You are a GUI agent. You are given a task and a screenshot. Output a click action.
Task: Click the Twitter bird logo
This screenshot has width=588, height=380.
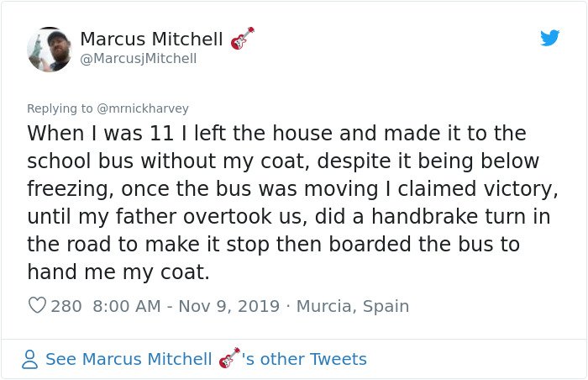click(x=549, y=38)
